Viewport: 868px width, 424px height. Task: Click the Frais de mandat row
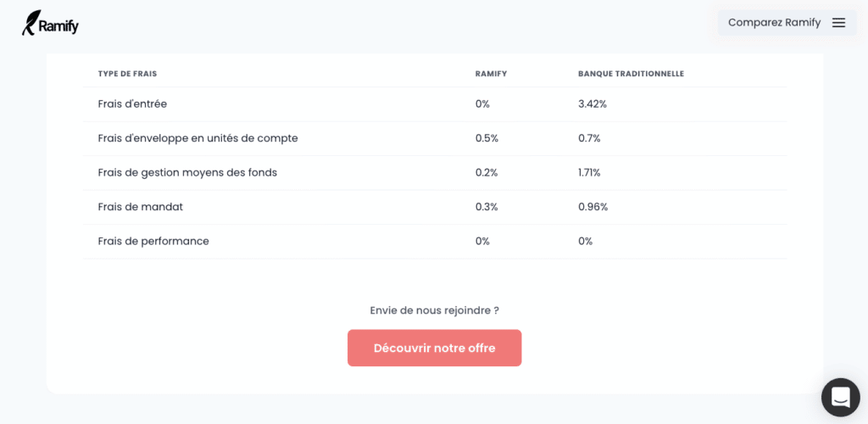coord(435,207)
